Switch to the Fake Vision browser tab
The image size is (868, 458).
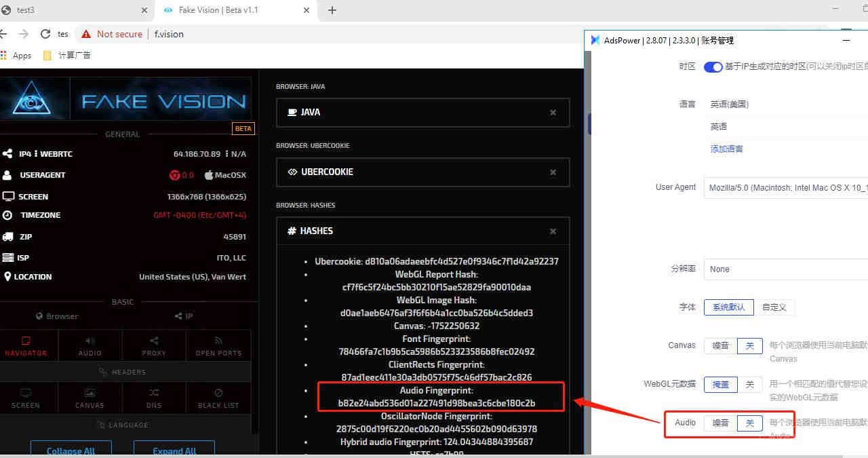[235, 10]
